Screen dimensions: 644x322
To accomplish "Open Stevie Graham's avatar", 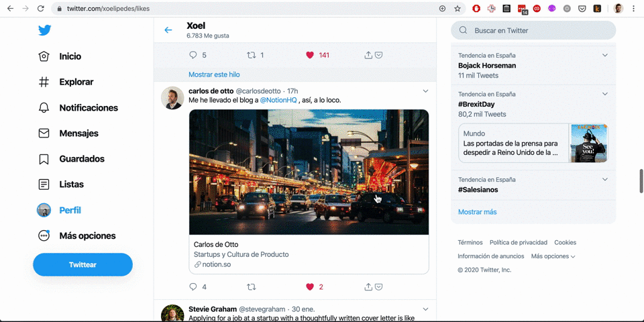I will pos(172,313).
